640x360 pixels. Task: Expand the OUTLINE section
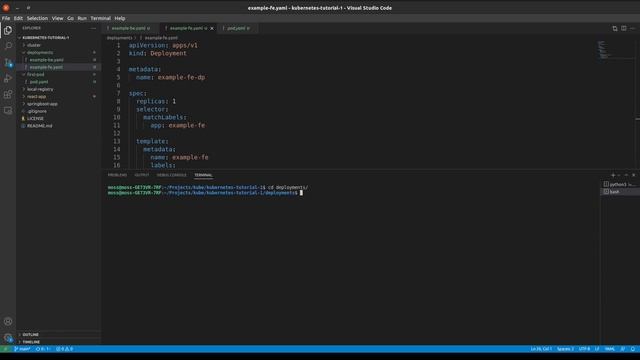click(59, 335)
